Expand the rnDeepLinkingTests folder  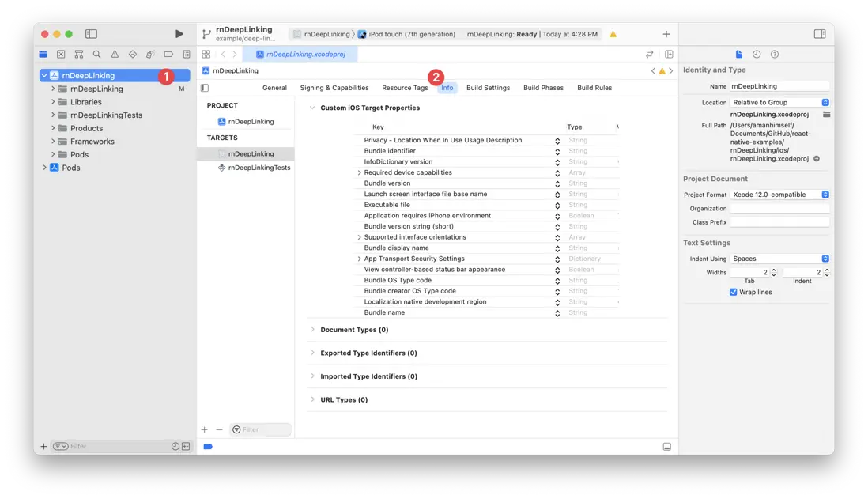[x=53, y=115]
